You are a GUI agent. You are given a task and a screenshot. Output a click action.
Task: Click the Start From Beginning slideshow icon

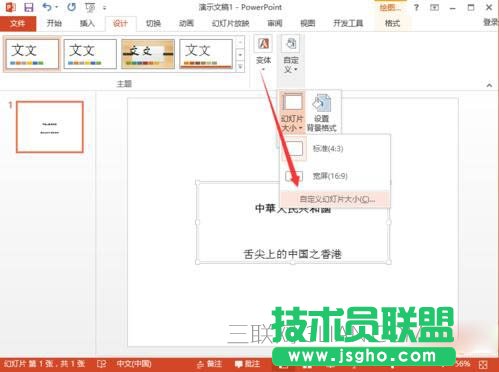click(89, 7)
